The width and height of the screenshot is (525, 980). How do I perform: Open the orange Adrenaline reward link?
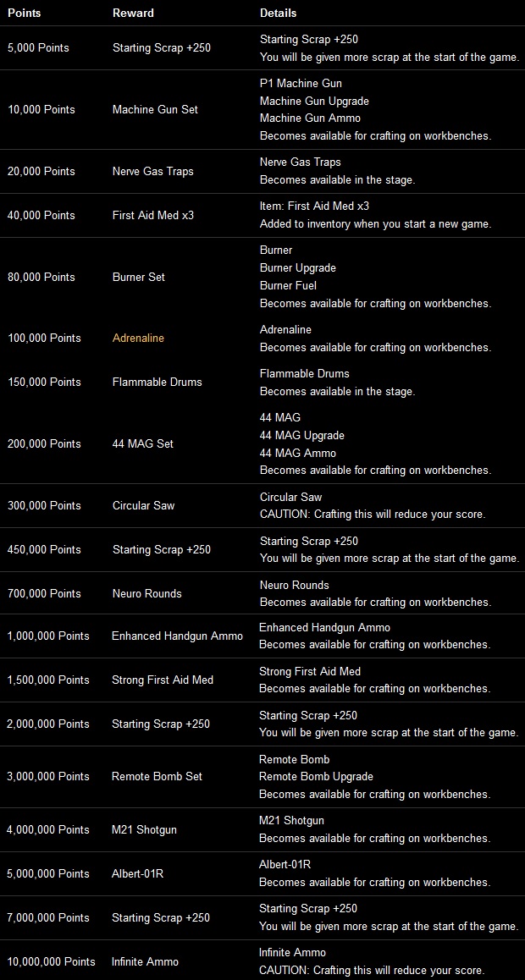click(x=138, y=339)
